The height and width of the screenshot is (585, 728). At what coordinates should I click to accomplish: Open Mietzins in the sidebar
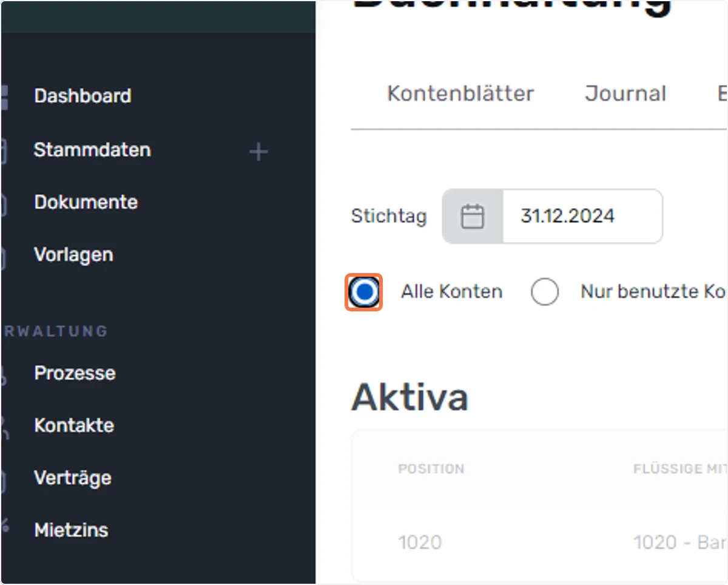(x=71, y=530)
